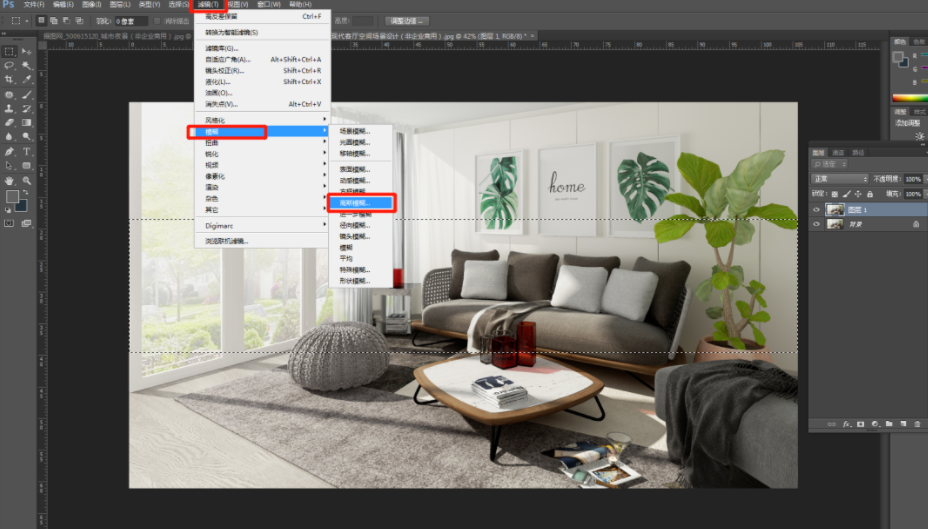Select the Eraser tool
This screenshot has width=928, height=529.
[x=9, y=122]
